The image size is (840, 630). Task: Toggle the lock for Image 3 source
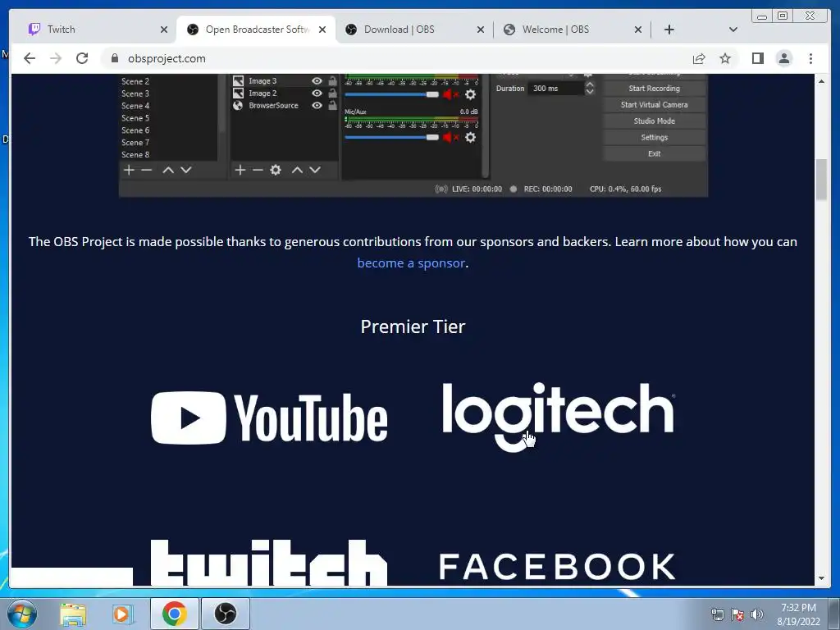(x=333, y=81)
